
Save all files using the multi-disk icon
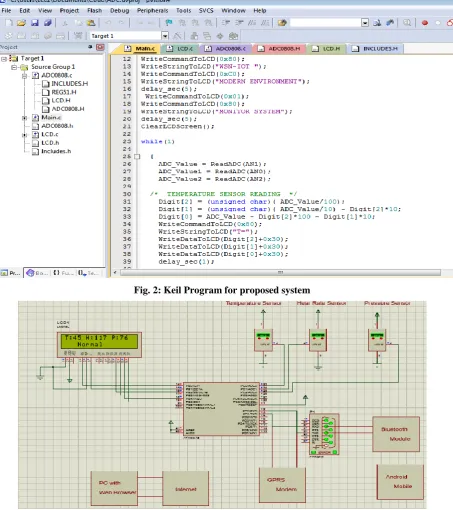48,23
